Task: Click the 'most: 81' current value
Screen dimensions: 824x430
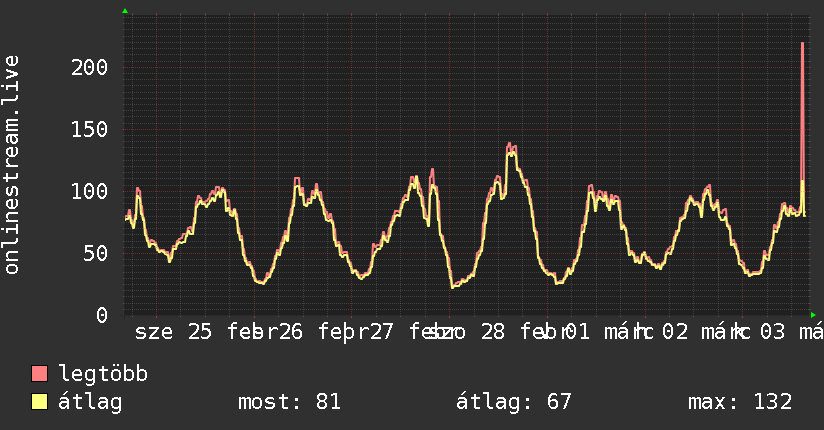Action: 290,402
